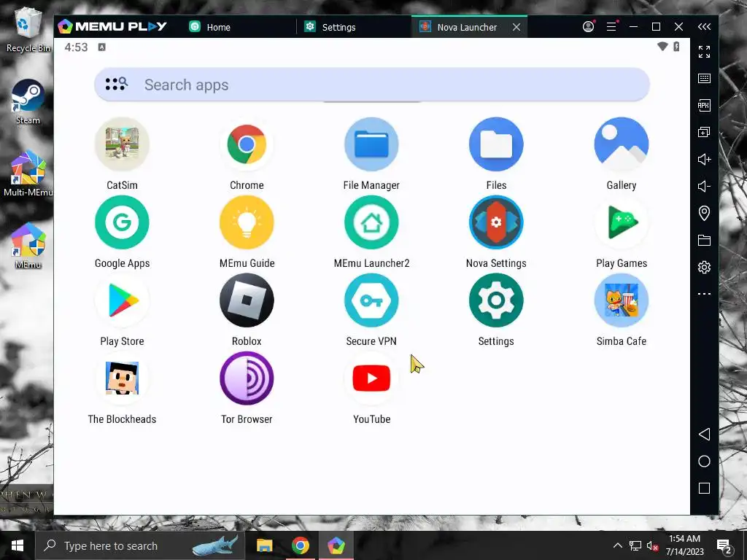Select the Recycle Bin desktop icon

(x=28, y=29)
